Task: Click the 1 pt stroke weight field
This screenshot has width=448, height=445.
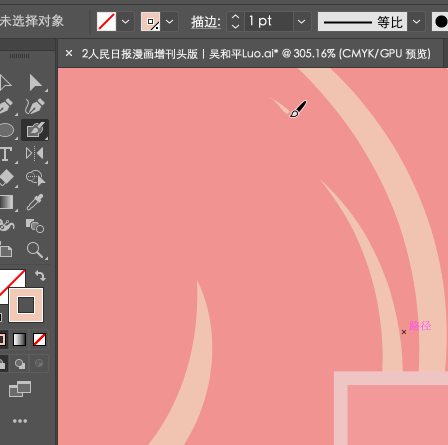Action: point(269,22)
